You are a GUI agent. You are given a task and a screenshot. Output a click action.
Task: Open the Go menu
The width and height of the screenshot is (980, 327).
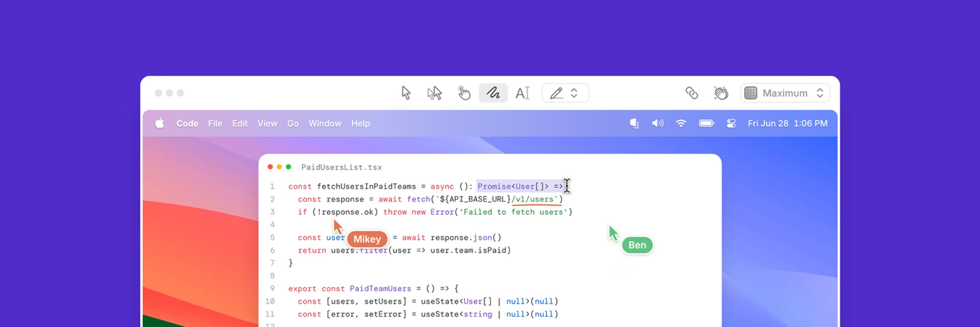click(293, 123)
